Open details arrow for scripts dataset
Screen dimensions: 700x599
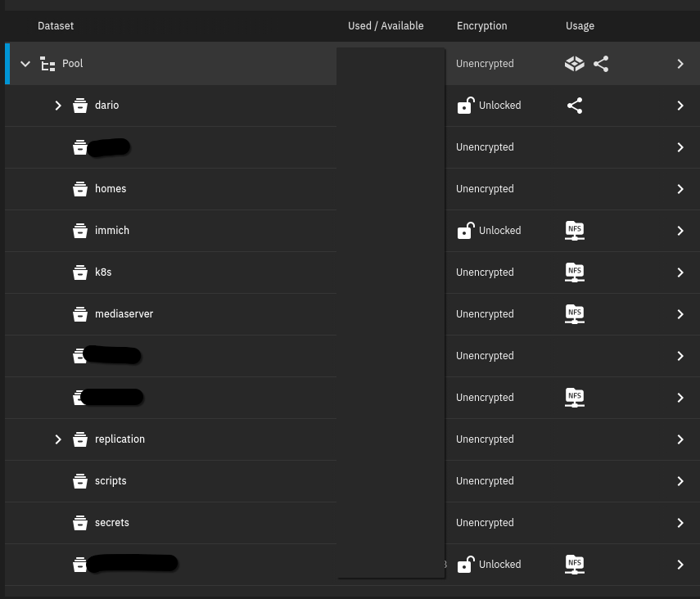point(680,481)
